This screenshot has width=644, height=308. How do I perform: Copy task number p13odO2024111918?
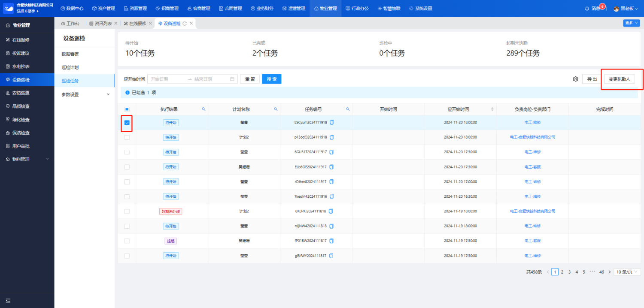[331, 137]
